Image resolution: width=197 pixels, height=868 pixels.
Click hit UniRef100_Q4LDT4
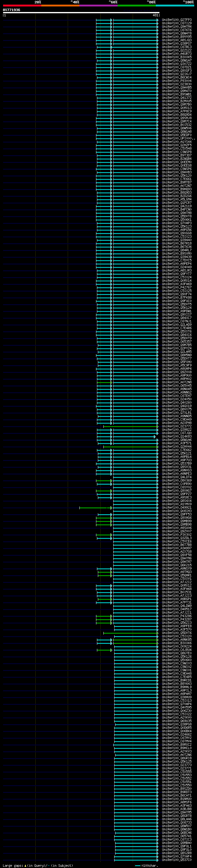coord(176,477)
